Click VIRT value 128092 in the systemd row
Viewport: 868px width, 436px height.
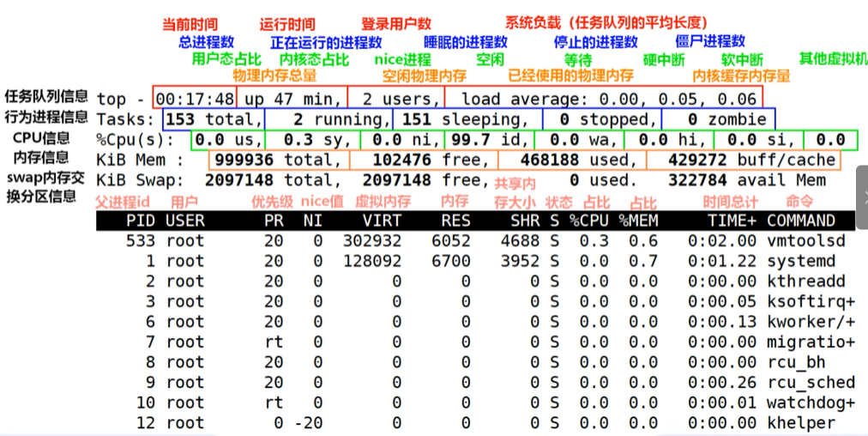click(372, 261)
